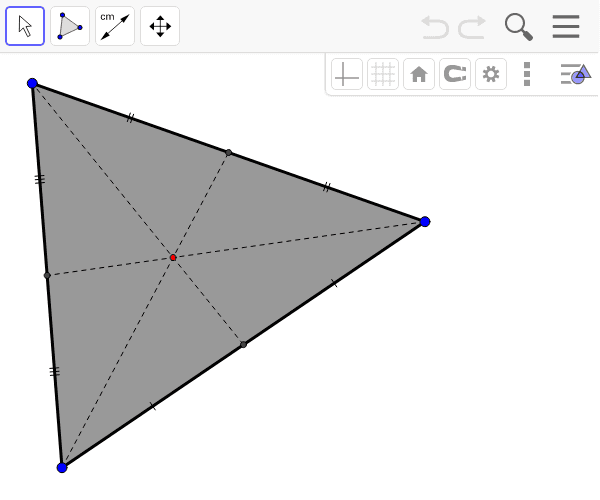Select the Move arrow tool
Screen dimensions: 600x500
click(x=25, y=26)
